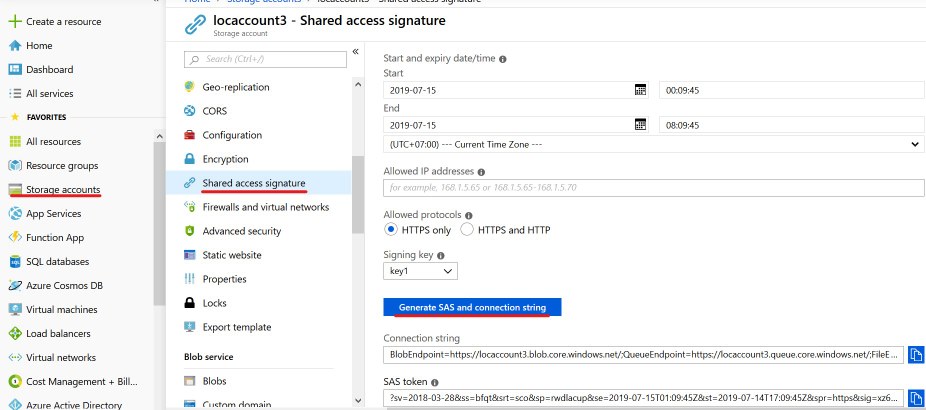This screenshot has height=410, width=926.
Task: Open the Signing key key1 dropdown
Action: coord(420,271)
